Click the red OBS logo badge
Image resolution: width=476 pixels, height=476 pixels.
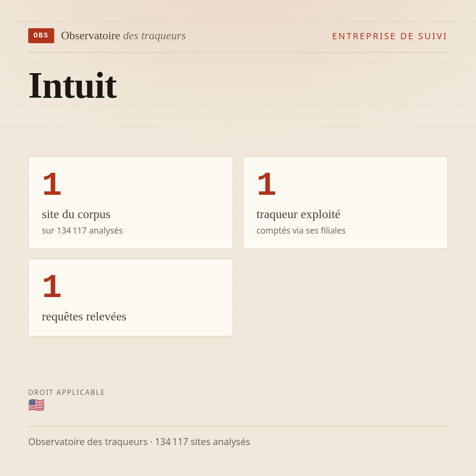point(41,36)
